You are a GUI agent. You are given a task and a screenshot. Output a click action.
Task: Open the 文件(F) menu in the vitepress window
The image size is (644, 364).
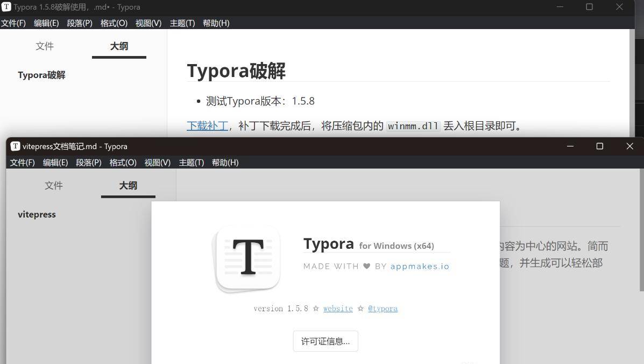point(22,162)
